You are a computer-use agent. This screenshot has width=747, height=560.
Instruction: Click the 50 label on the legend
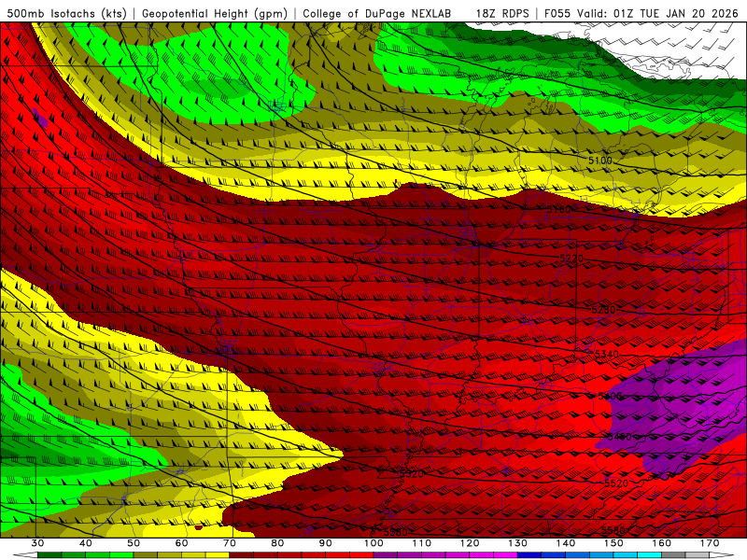(134, 543)
